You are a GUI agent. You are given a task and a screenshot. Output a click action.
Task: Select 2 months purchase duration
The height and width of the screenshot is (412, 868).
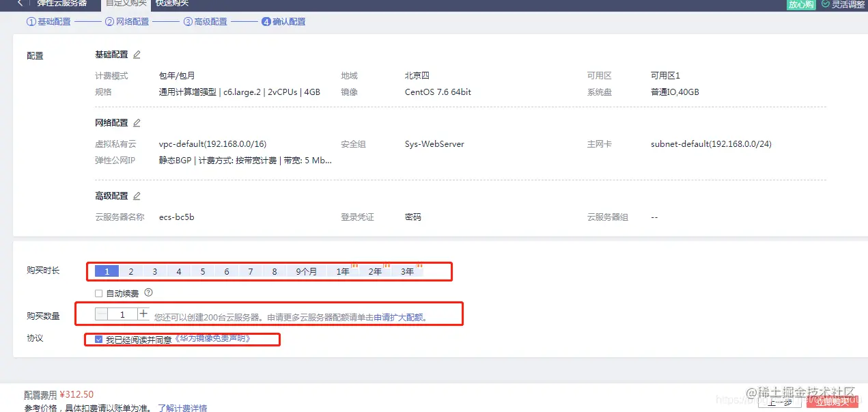[x=131, y=271]
